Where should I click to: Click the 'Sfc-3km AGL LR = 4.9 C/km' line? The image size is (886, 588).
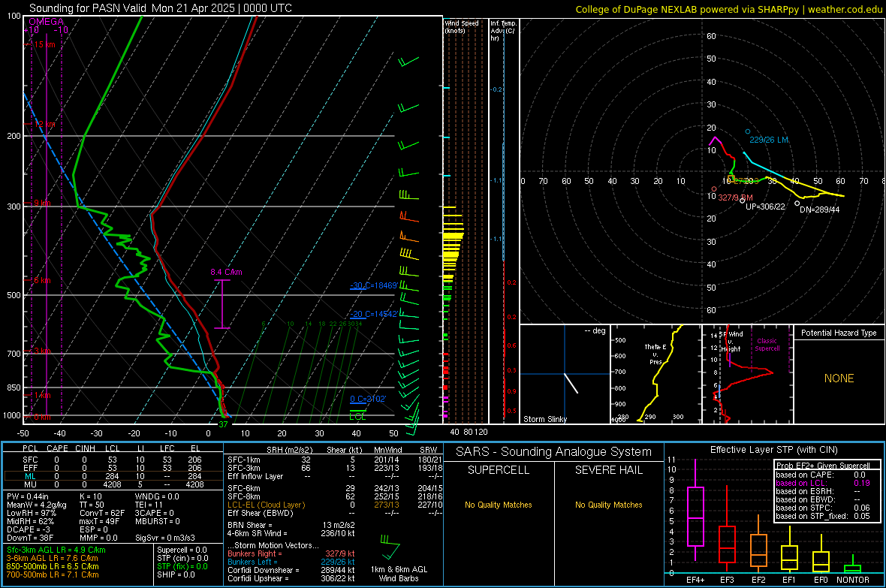56,550
